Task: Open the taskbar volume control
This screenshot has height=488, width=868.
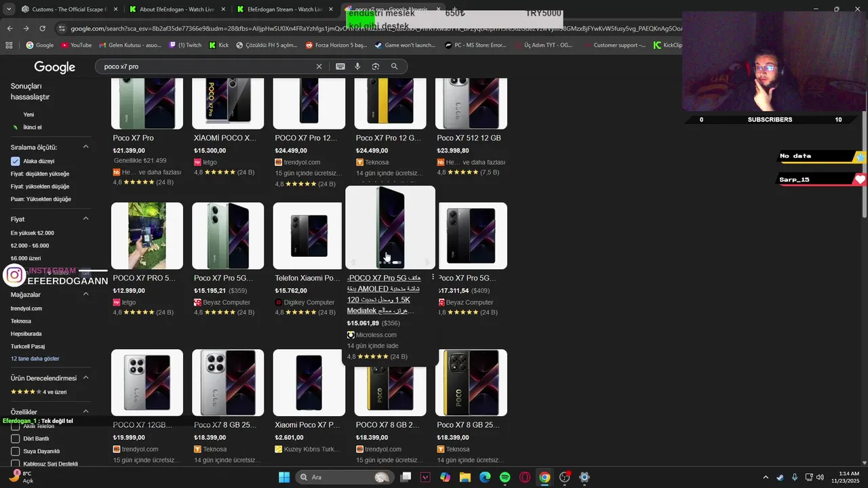Action: [x=820, y=477]
